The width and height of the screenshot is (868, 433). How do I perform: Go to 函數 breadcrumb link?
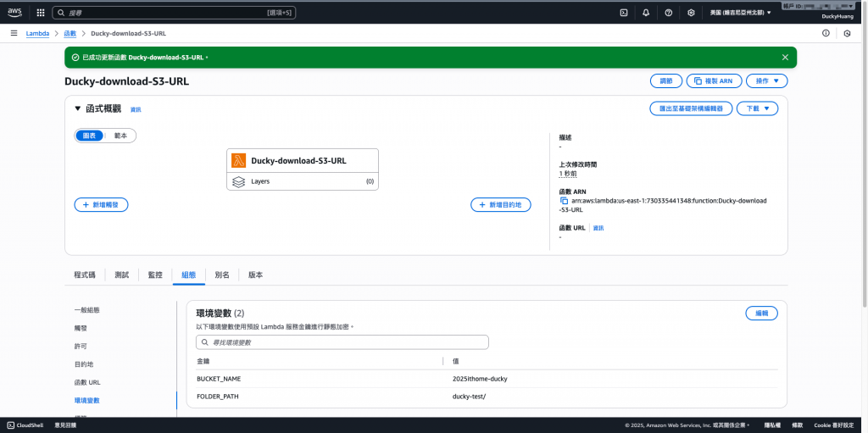(70, 33)
